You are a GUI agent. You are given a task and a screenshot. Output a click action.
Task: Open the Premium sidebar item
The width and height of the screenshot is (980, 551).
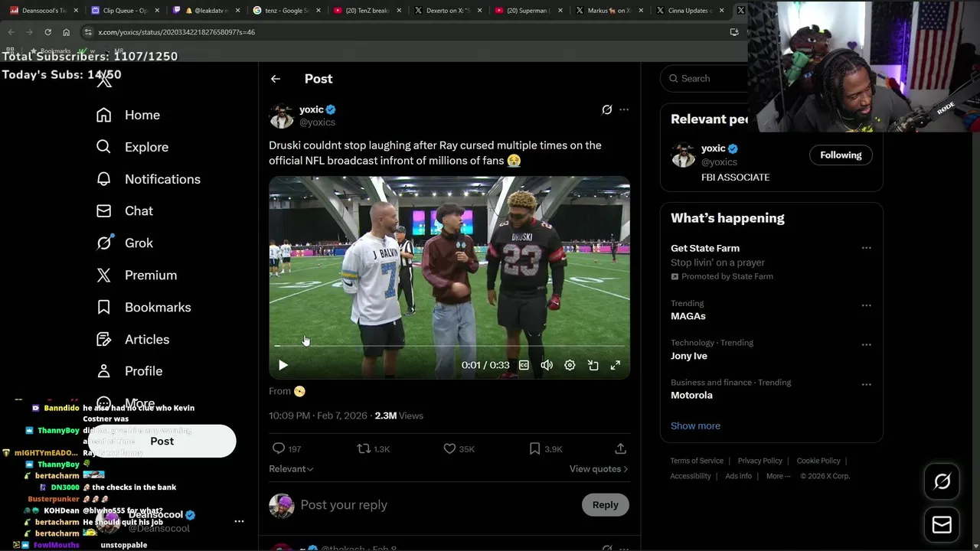(136, 275)
